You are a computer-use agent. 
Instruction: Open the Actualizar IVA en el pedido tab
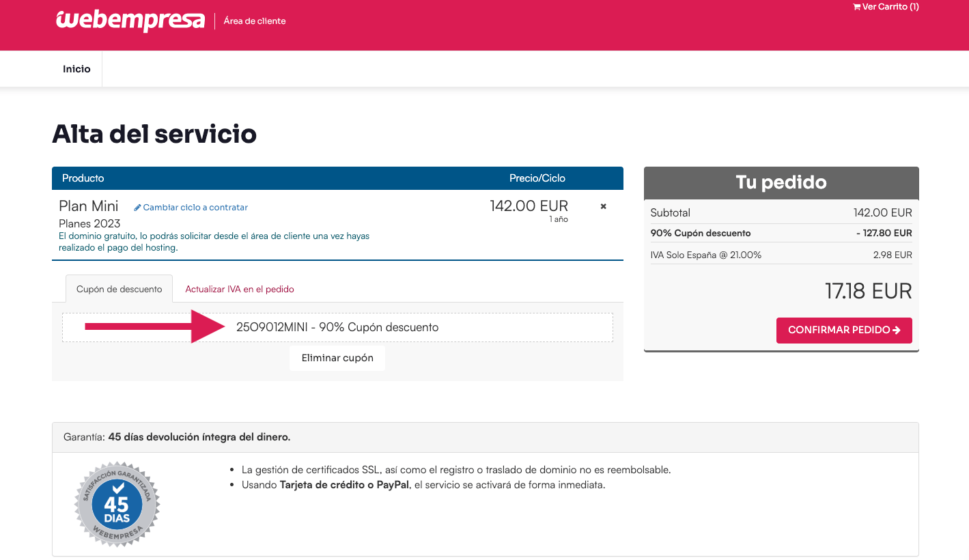coord(239,289)
